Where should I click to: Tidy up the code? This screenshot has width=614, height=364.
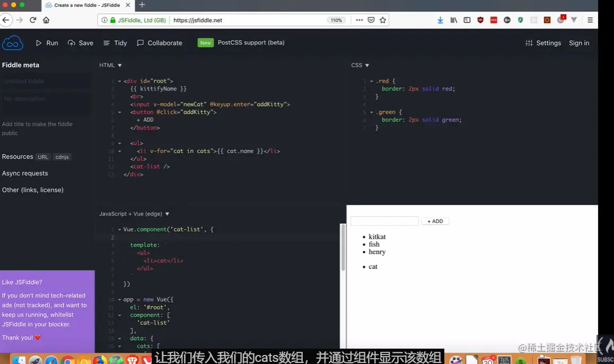click(x=115, y=43)
